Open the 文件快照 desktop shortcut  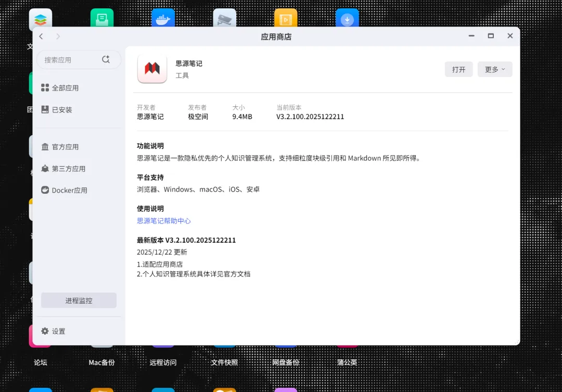click(x=224, y=363)
